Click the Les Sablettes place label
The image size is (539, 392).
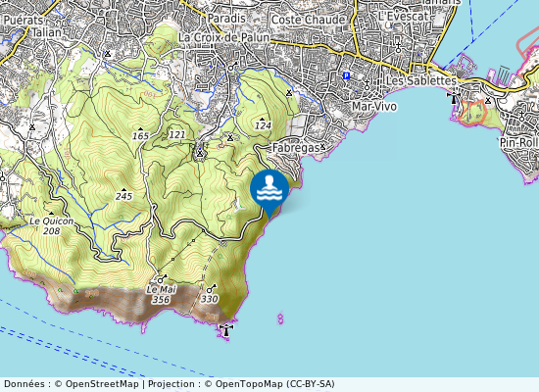421,80
